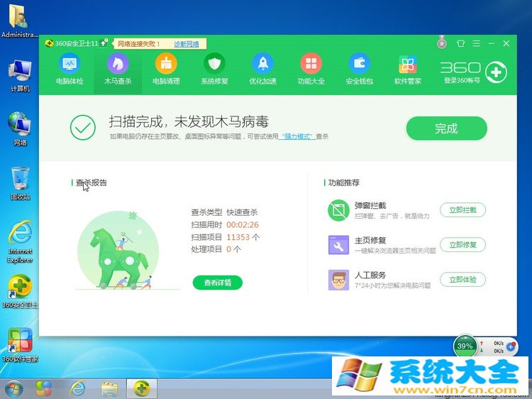Close the 360 window
This screenshot has width=532, height=399.
tap(506, 43)
